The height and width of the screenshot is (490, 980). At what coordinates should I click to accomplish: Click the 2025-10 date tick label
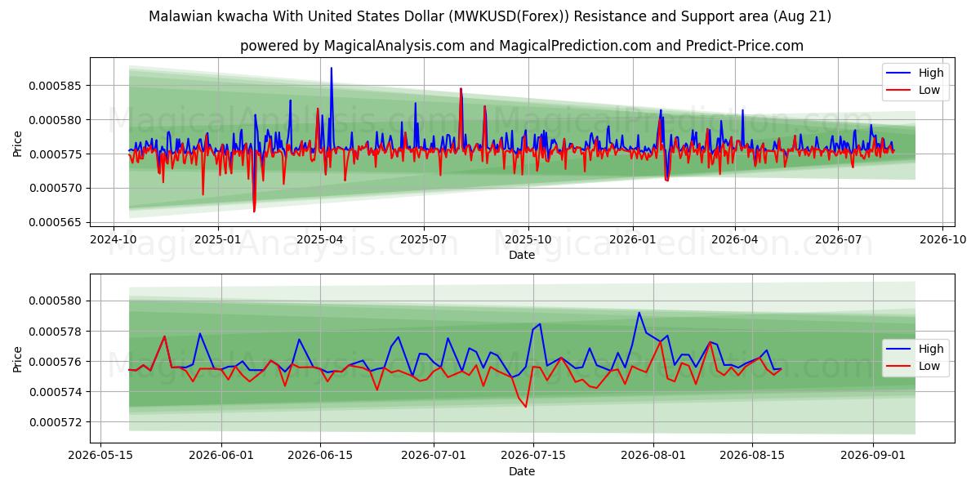(x=528, y=239)
